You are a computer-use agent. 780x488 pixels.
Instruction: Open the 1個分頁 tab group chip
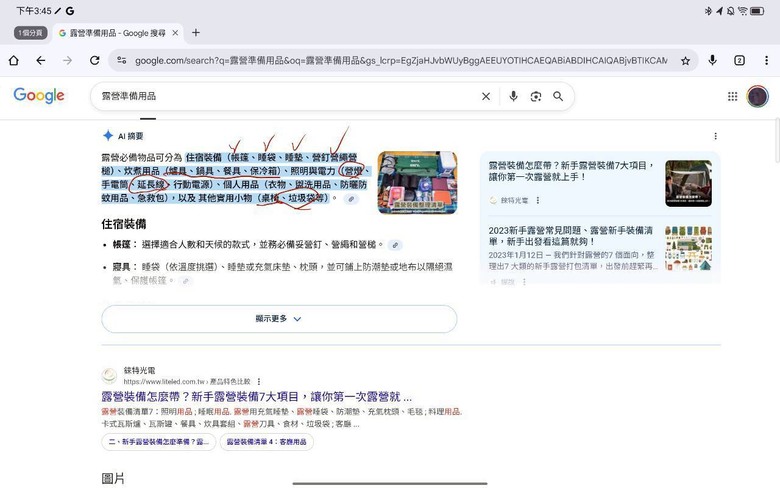(31, 33)
